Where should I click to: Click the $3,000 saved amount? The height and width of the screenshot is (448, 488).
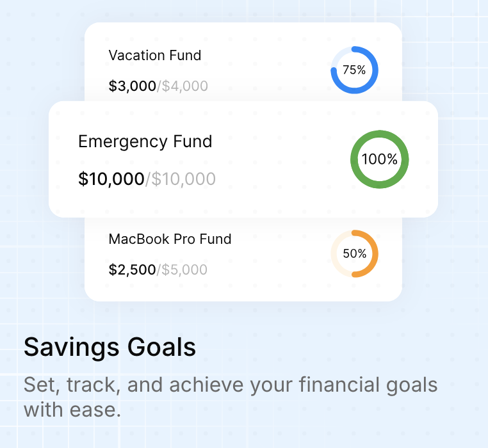tap(133, 86)
